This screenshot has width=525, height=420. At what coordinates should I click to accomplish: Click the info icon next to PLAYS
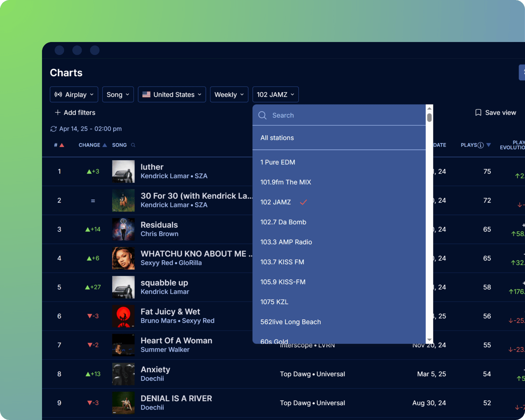480,145
